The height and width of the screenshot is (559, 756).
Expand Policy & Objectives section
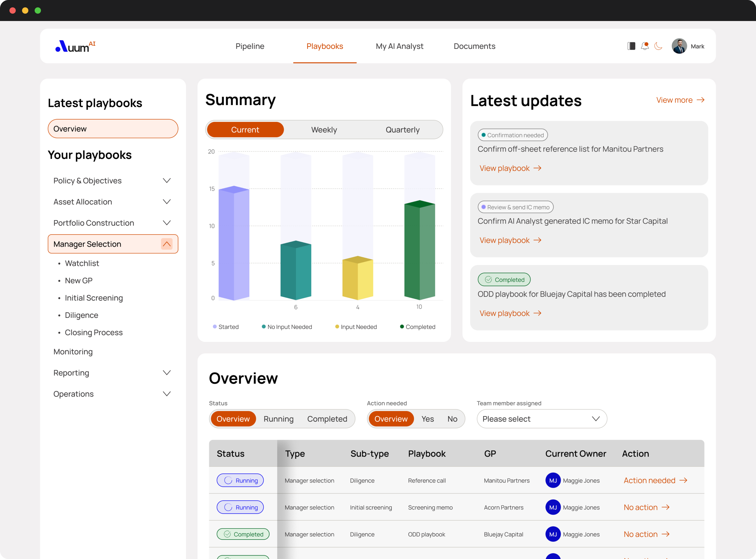click(x=166, y=180)
